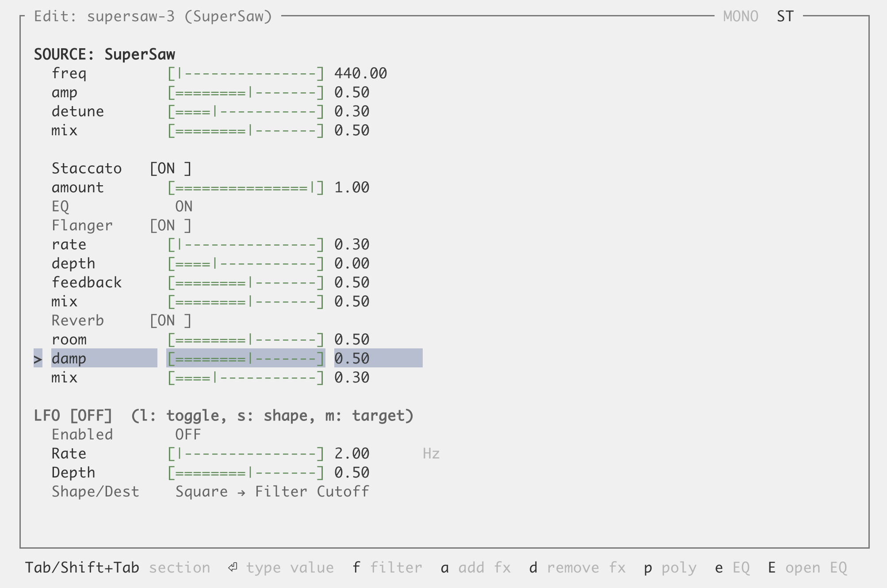Adjust the reverb room slider

[x=245, y=339]
